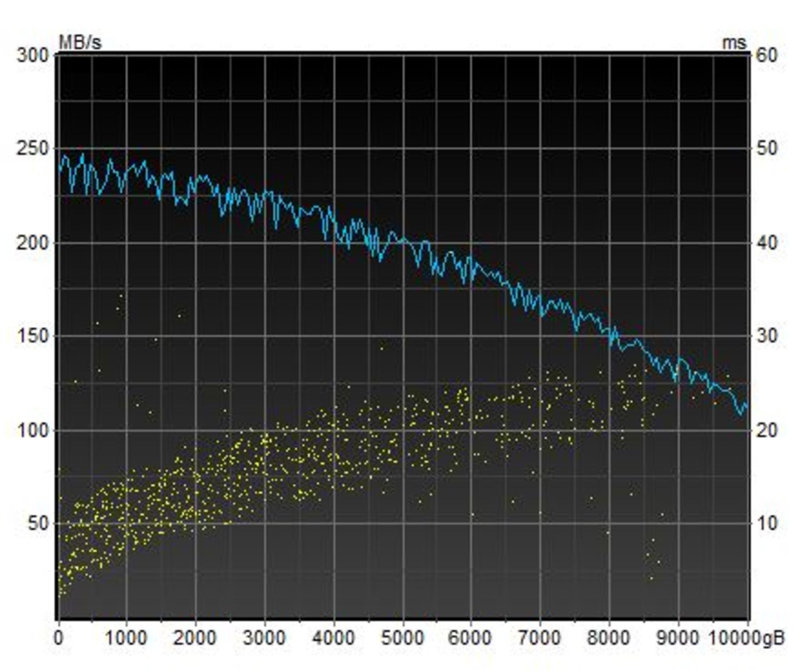Click the 300 value on the left axis
The image size is (800, 672).
pyautogui.click(x=33, y=55)
